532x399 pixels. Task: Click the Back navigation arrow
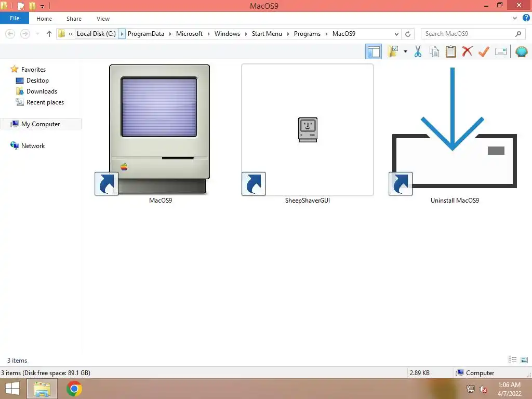[10, 34]
